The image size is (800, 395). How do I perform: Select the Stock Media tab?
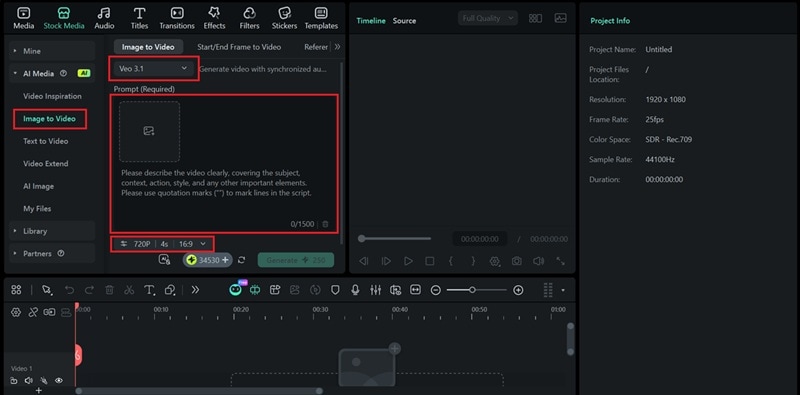(64, 18)
